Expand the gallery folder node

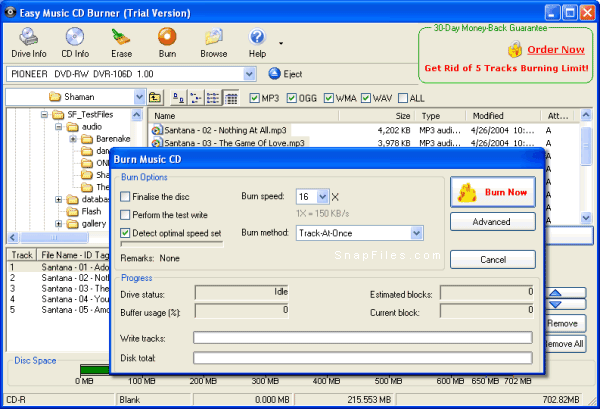[x=58, y=223]
